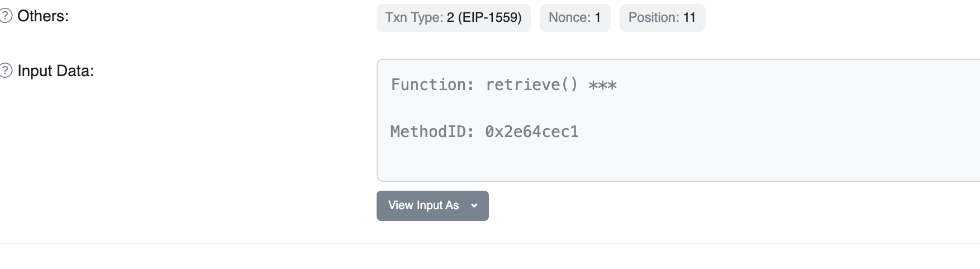980x269 pixels.
Task: Open the View Input As dropdown
Action: tap(424, 206)
